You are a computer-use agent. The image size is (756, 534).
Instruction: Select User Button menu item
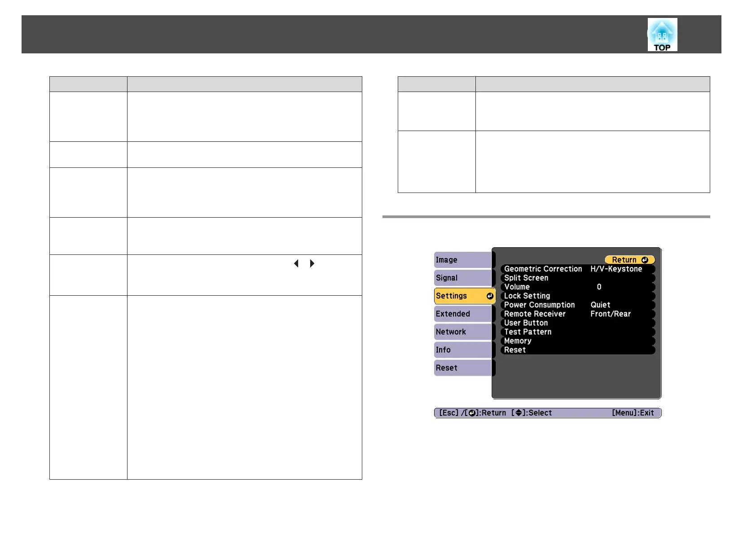578,323
